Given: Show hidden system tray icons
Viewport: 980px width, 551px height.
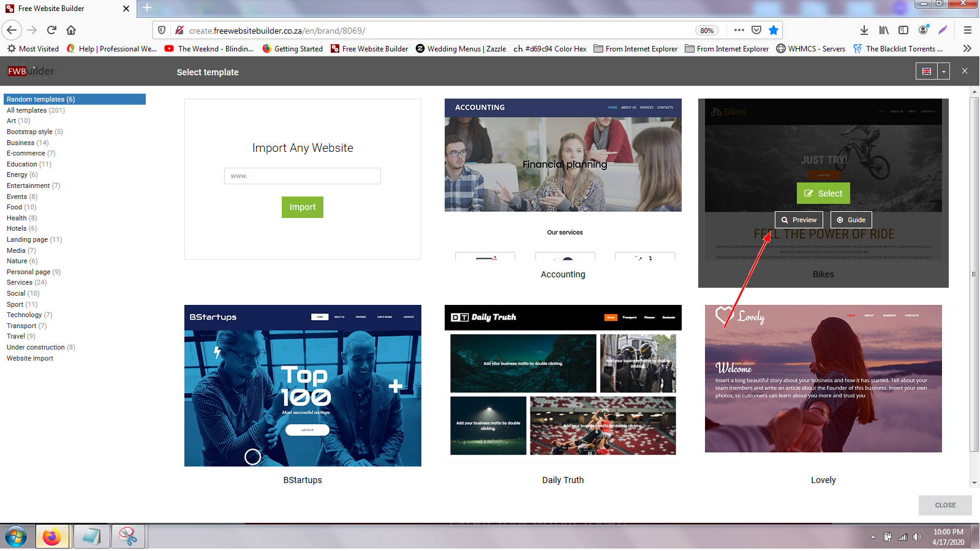Looking at the screenshot, I should pyautogui.click(x=873, y=537).
